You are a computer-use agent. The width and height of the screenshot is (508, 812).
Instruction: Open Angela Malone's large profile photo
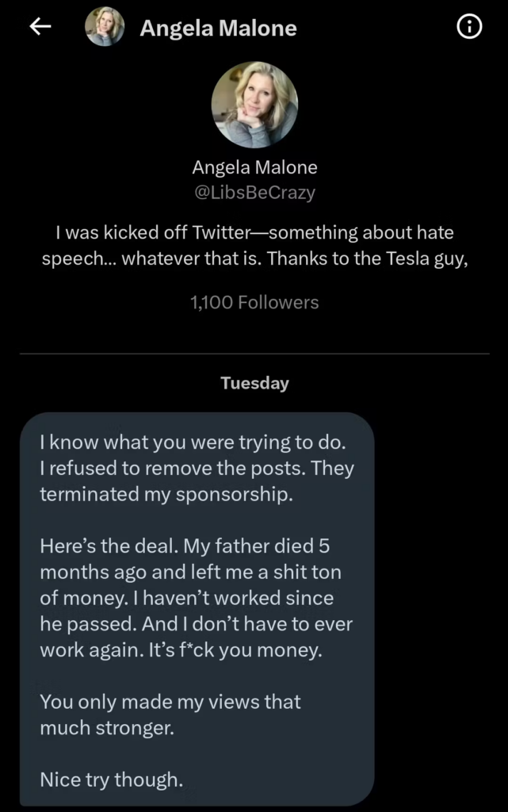pos(254,104)
